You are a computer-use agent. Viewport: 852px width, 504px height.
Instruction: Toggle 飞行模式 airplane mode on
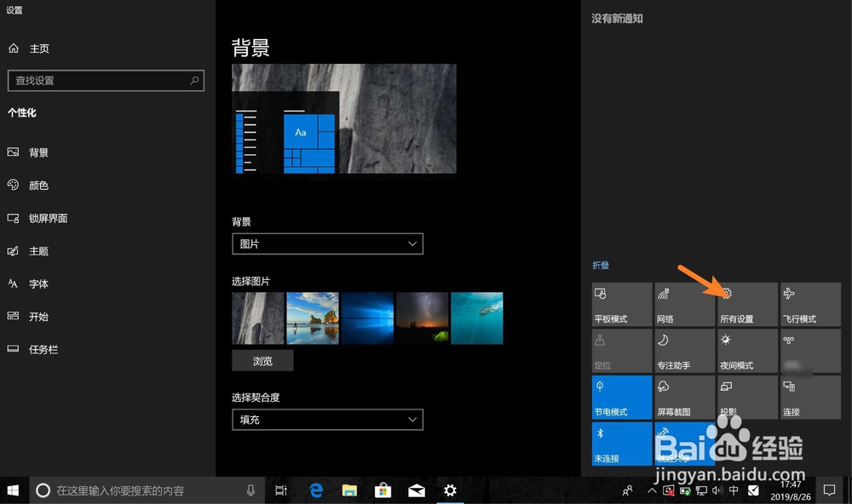[x=809, y=305]
